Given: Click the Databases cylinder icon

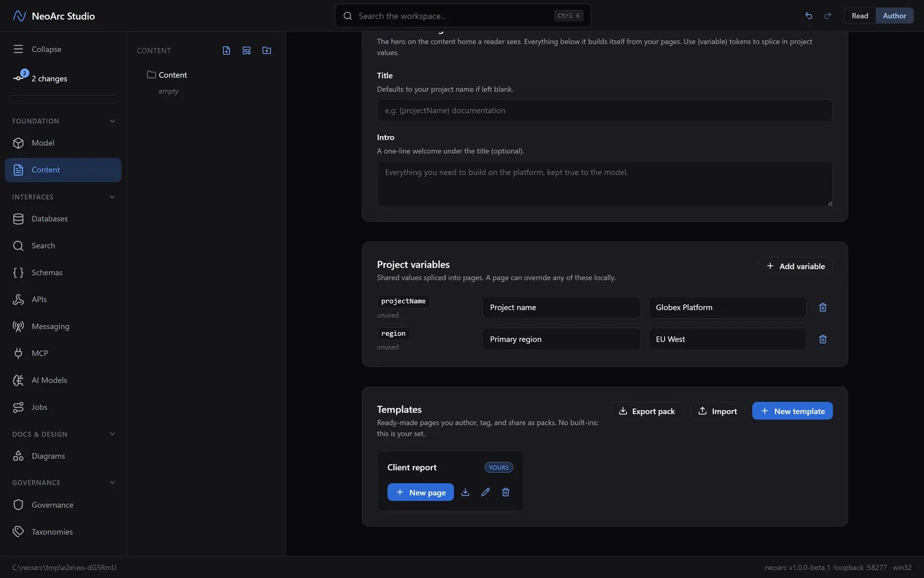Looking at the screenshot, I should coord(18,218).
